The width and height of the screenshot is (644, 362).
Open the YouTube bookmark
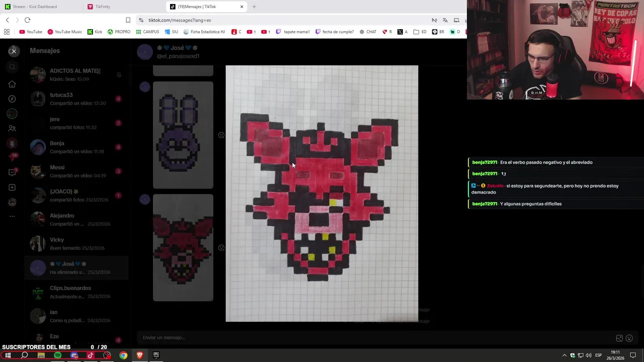tap(31, 32)
